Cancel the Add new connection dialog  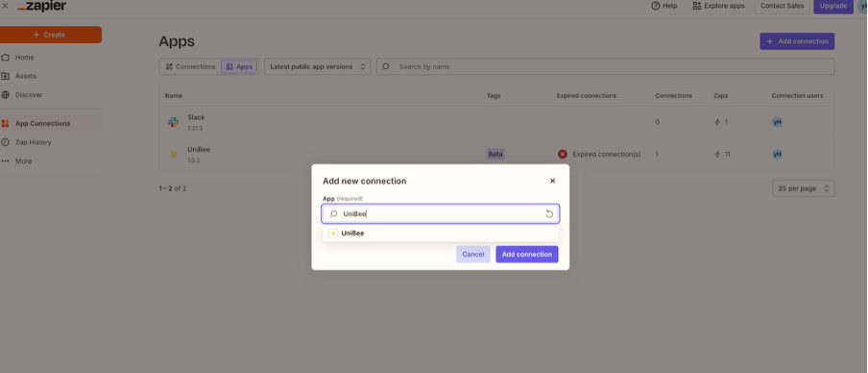473,255
